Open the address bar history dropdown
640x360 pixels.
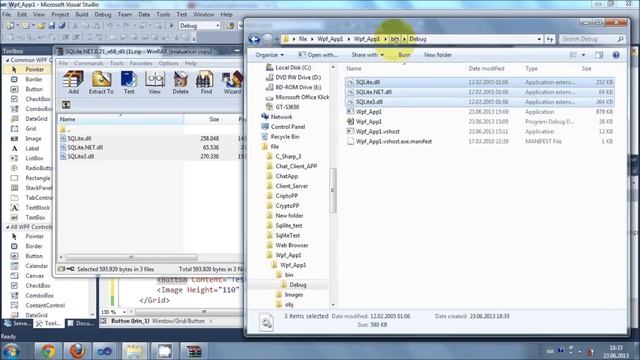point(539,39)
